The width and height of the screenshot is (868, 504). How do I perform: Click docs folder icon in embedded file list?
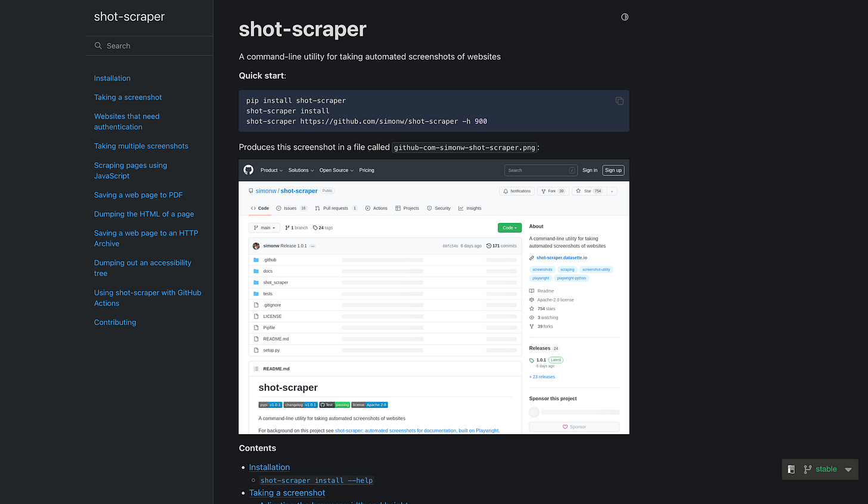pos(256,271)
